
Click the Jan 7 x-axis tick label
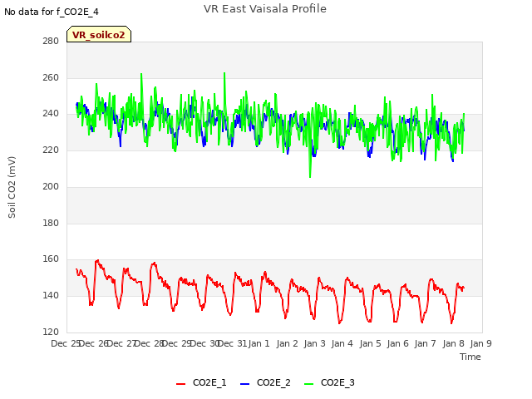pos(425,343)
